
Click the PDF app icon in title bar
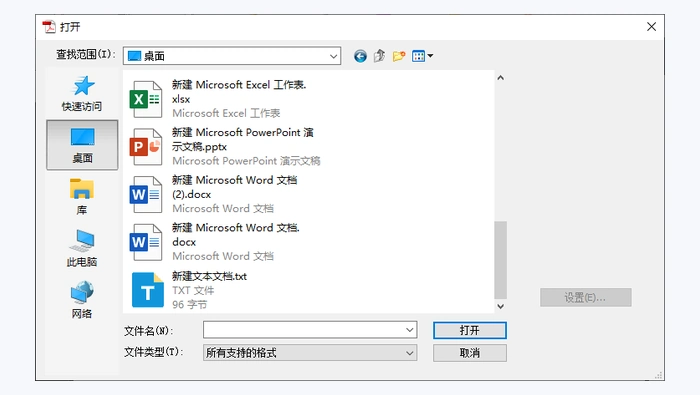[49, 27]
